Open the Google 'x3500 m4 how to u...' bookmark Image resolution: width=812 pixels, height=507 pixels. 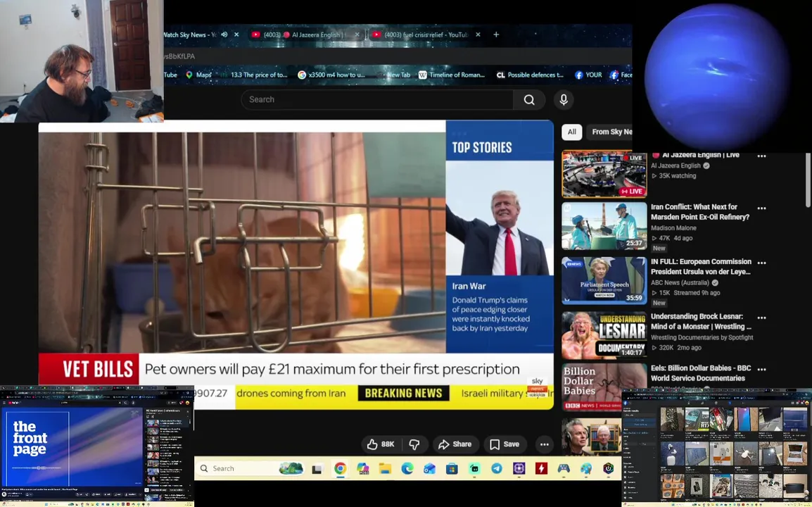[x=331, y=75]
